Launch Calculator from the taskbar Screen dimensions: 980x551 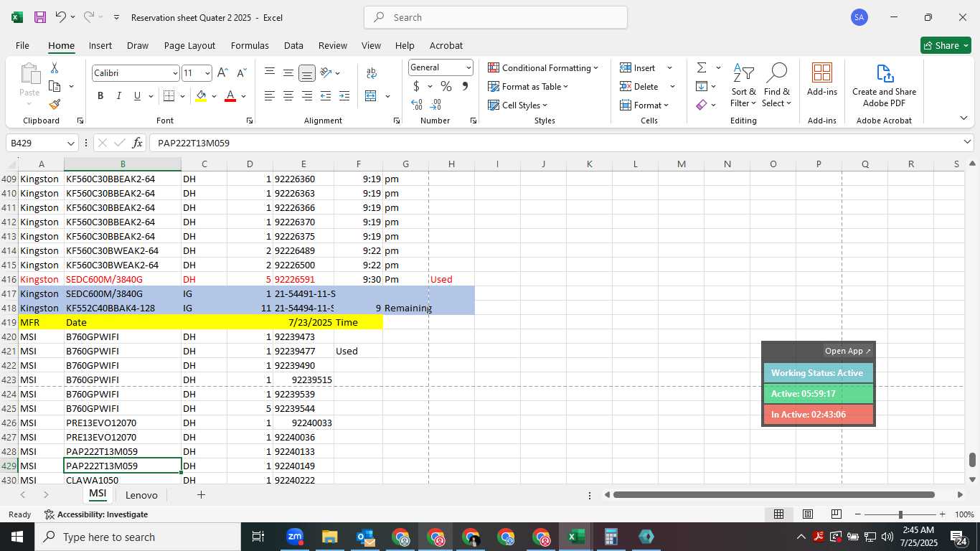pyautogui.click(x=611, y=537)
